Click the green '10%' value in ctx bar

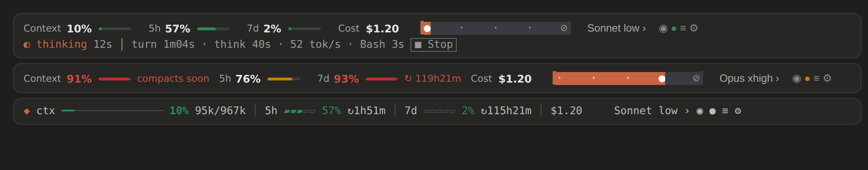pyautogui.click(x=179, y=111)
